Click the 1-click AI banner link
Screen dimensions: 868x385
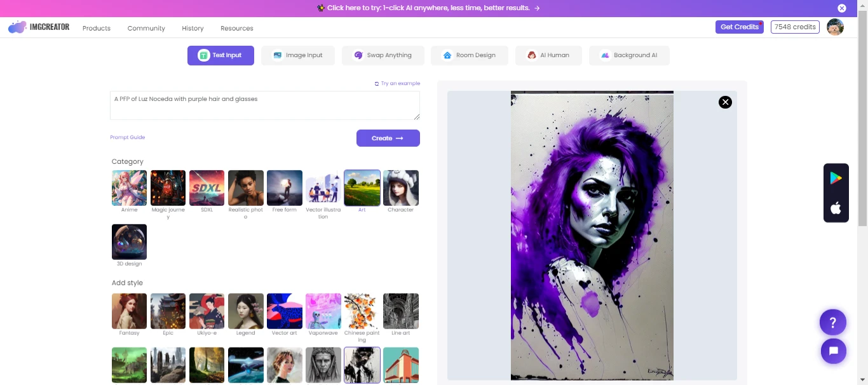(428, 8)
